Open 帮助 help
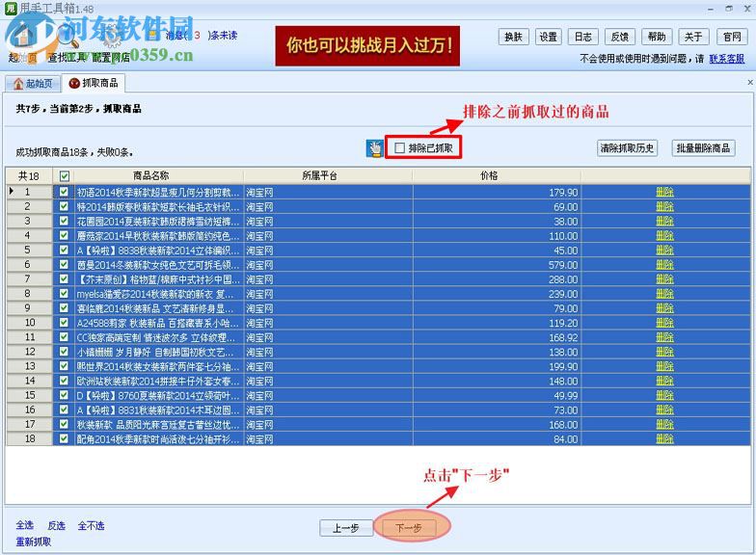Image resolution: width=756 pixels, height=555 pixels. pos(656,37)
